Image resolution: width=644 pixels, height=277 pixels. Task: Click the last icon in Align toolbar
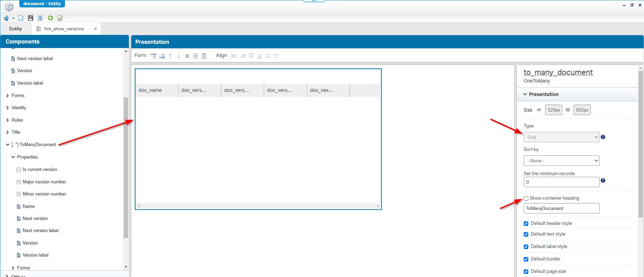point(276,56)
